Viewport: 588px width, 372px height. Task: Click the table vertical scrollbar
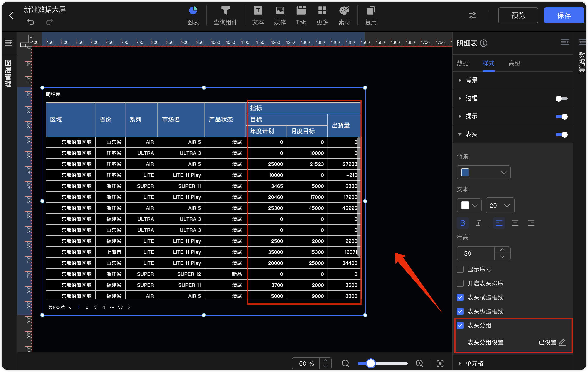pos(359,197)
